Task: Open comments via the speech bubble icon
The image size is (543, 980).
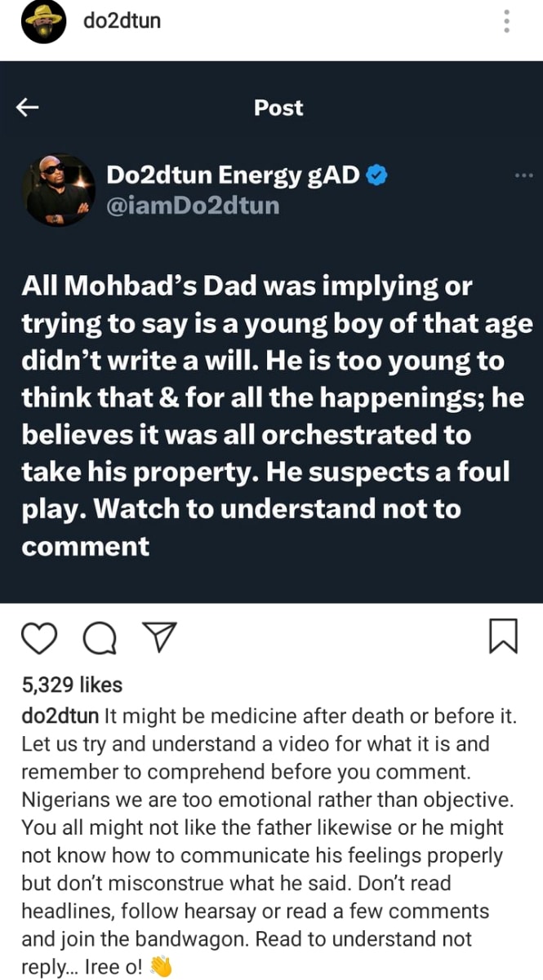Action: 100,638
